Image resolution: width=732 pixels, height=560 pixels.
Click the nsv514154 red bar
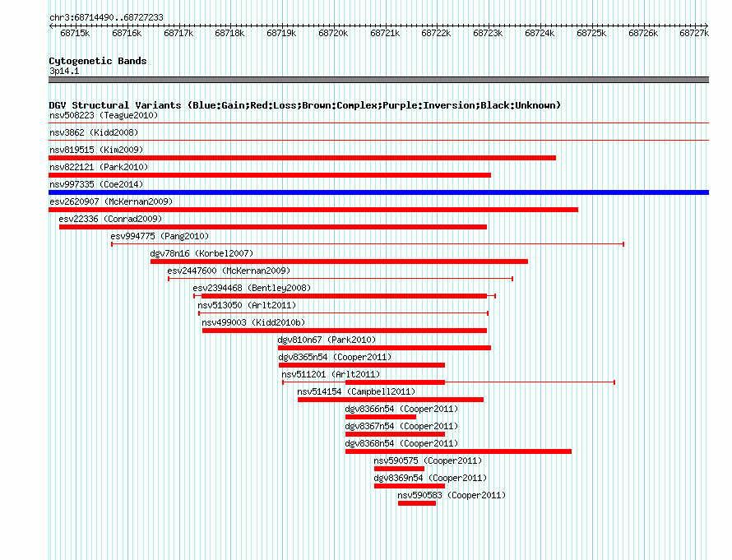click(391, 400)
